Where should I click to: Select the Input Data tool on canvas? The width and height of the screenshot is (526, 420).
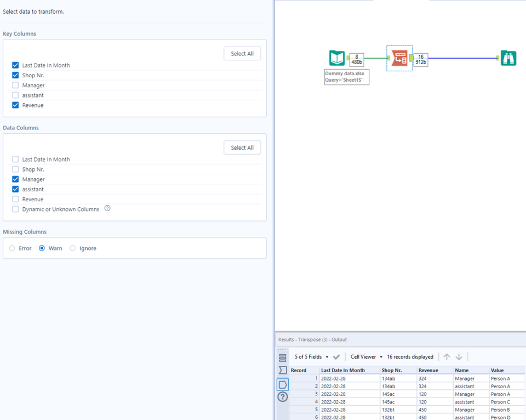point(337,58)
